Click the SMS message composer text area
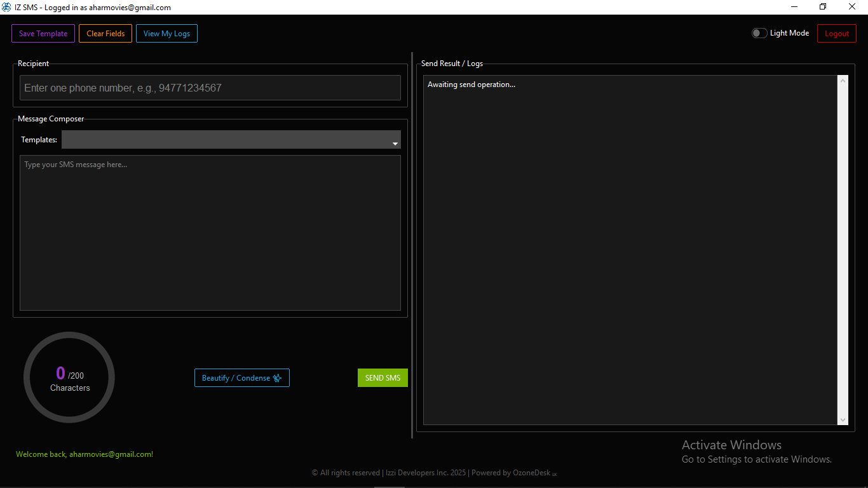 click(210, 232)
